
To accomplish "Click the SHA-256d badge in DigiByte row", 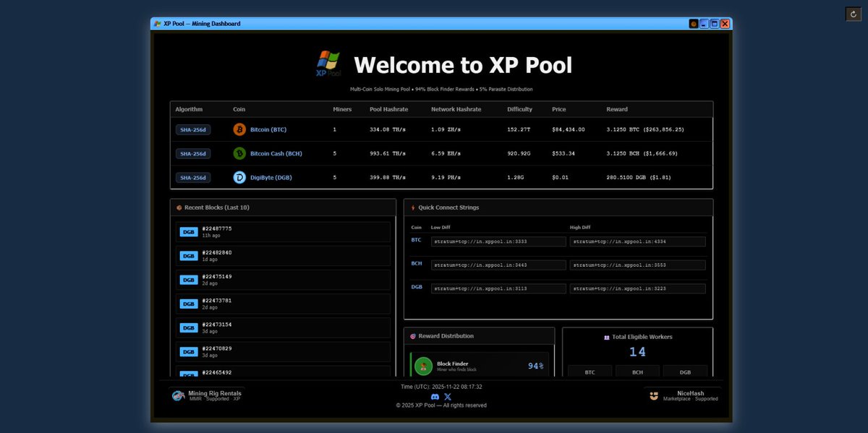I will 193,177.
